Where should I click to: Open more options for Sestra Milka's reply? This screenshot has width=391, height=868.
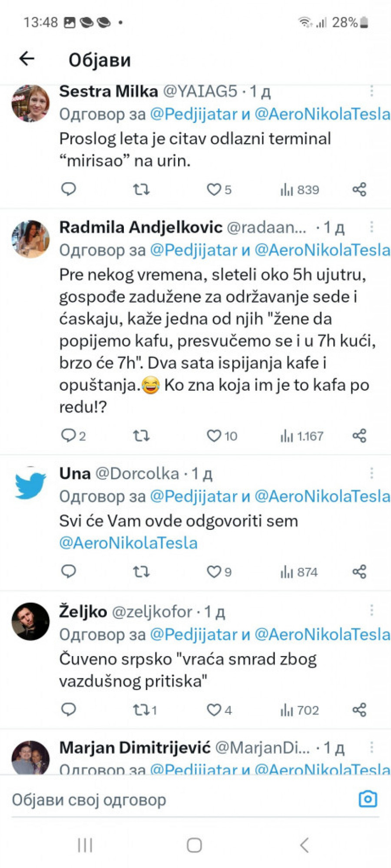[371, 91]
